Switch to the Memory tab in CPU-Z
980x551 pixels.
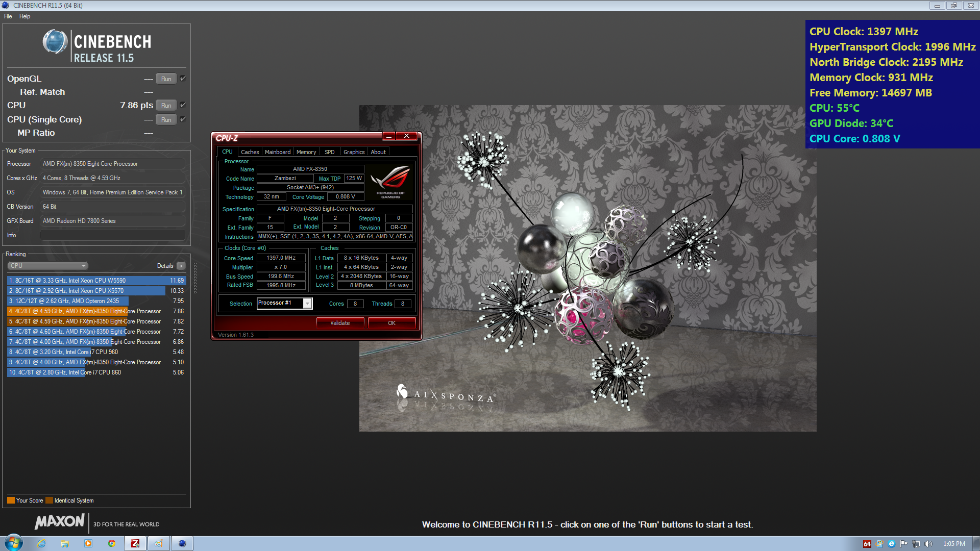[x=306, y=152]
